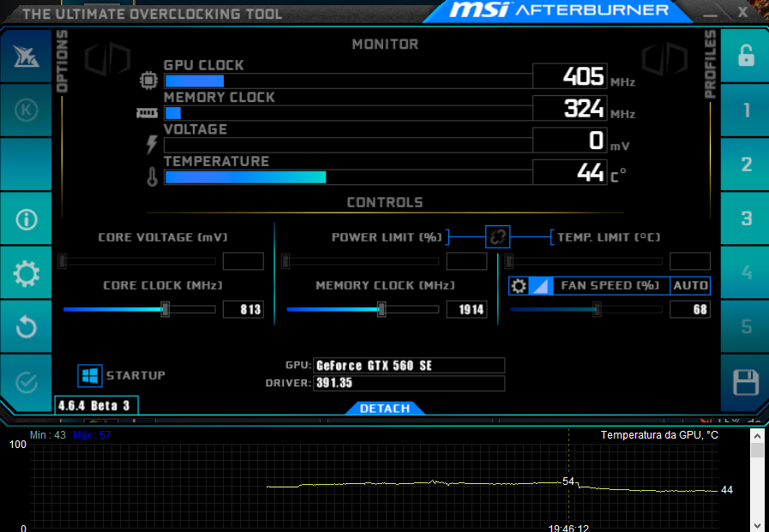Select profile slot 3
Image resolution: width=769 pixels, height=532 pixels.
[746, 218]
